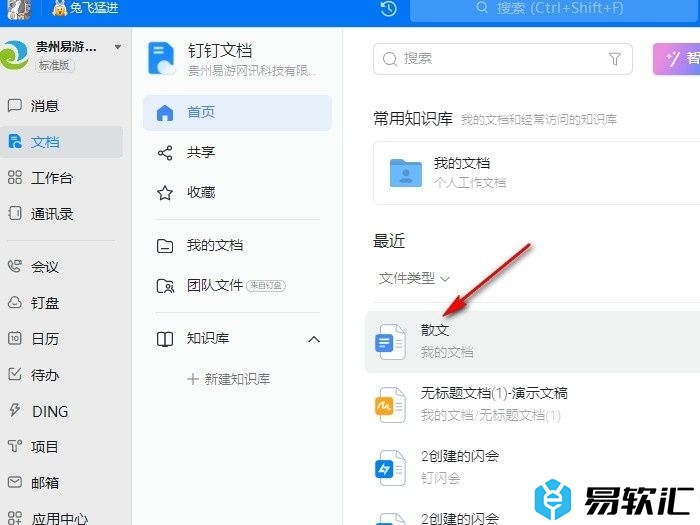Click the presentation file icon for 无标题文档(1)-演示文稿
The image size is (700, 525).
click(x=391, y=404)
